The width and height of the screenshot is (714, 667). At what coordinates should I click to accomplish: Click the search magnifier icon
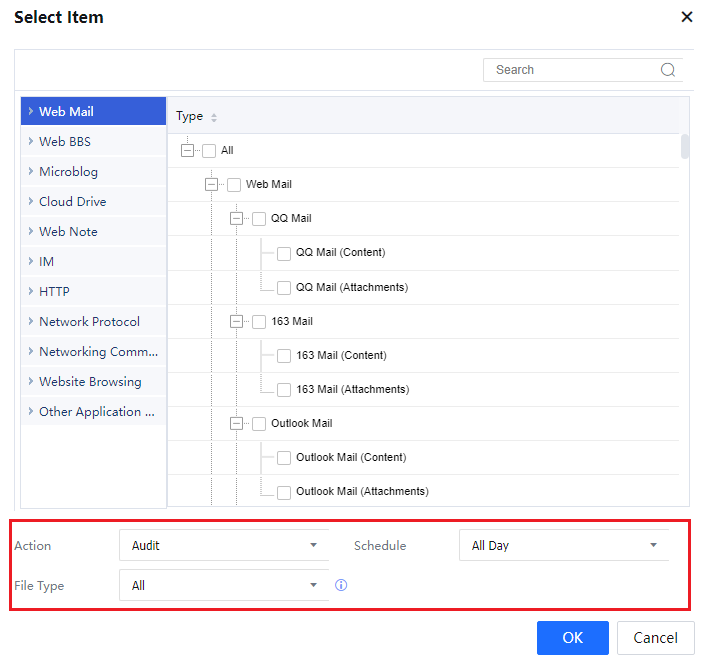coord(668,70)
